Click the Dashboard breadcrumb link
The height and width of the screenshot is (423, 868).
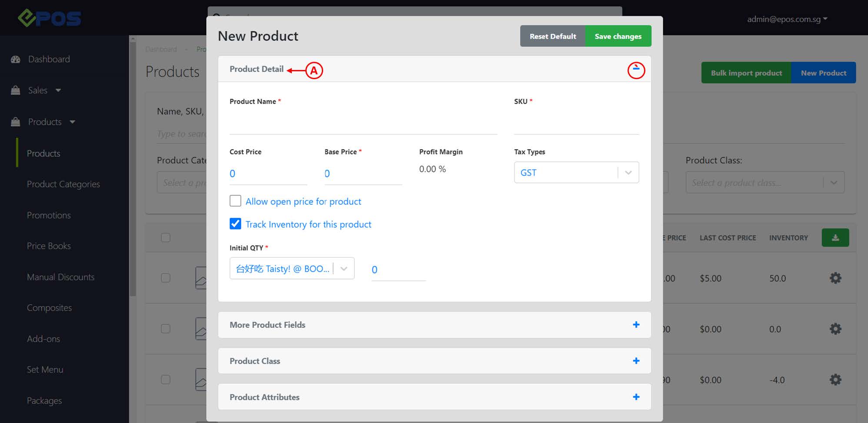pos(161,49)
